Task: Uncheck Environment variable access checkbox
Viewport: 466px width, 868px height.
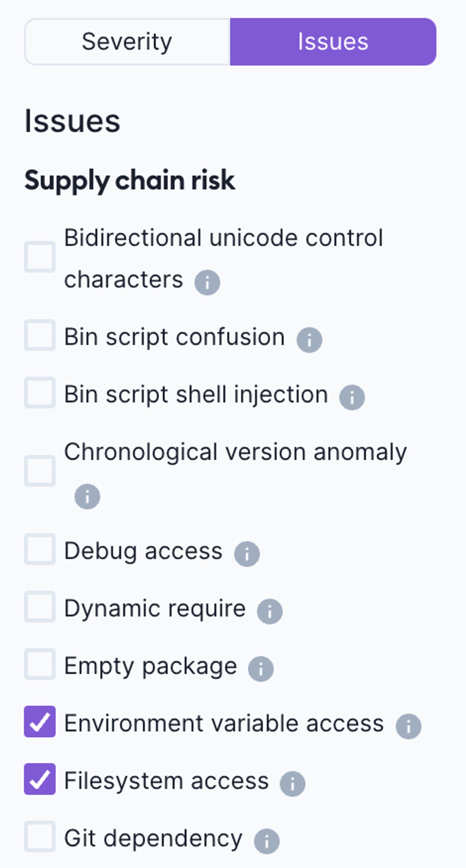Action: pos(40,721)
